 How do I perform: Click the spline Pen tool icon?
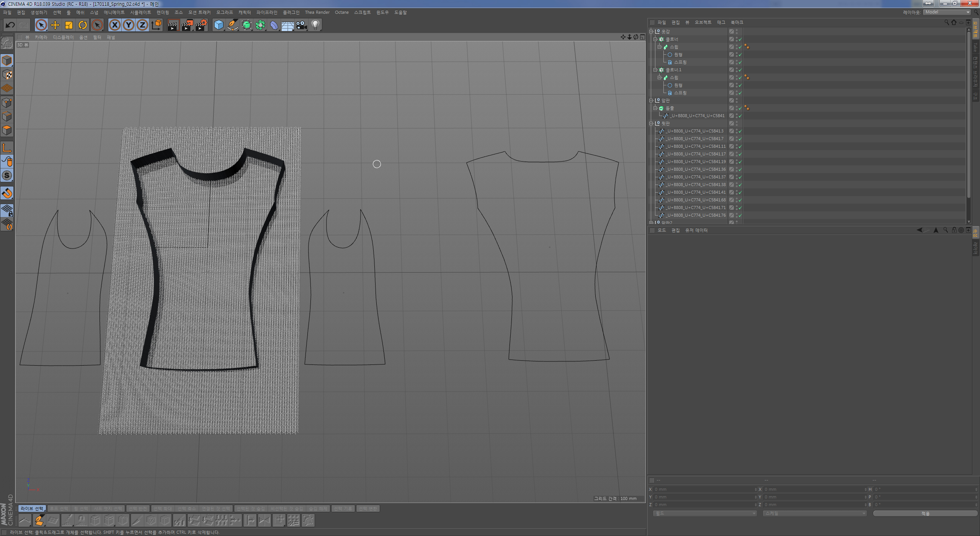coord(233,25)
